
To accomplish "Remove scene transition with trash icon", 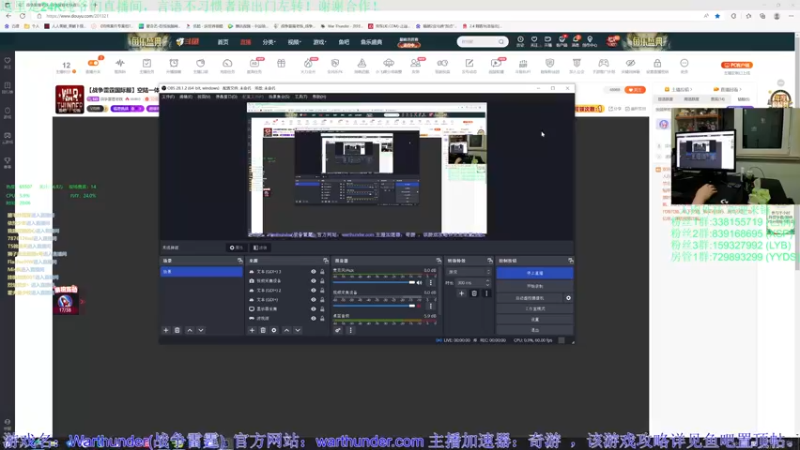I will click(474, 293).
